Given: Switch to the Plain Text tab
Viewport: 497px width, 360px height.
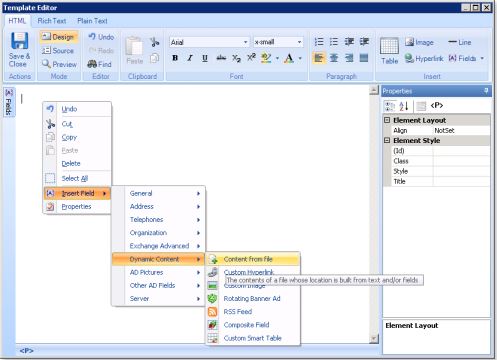Looking at the screenshot, I should [x=92, y=21].
